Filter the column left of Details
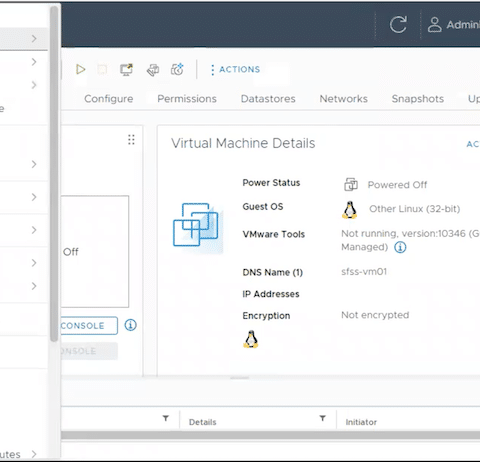 (166, 418)
